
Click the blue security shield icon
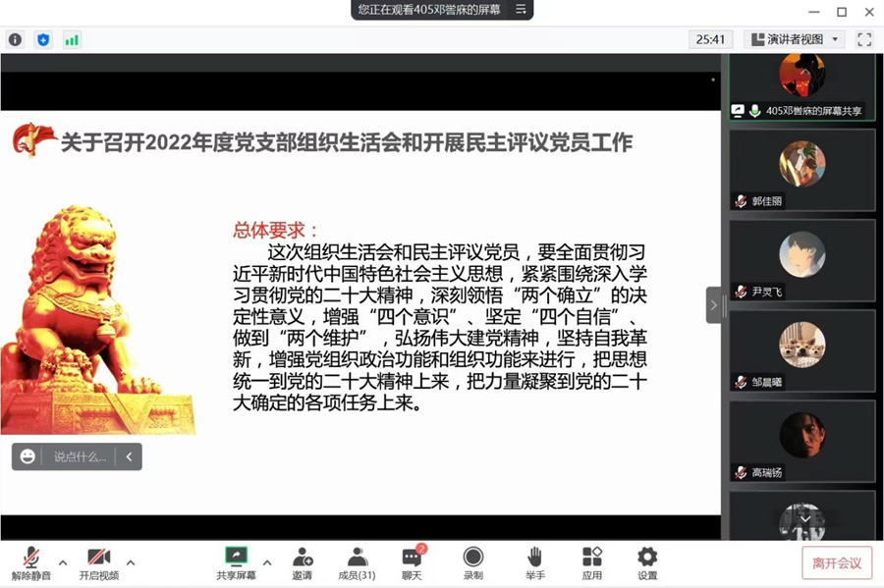pos(43,39)
